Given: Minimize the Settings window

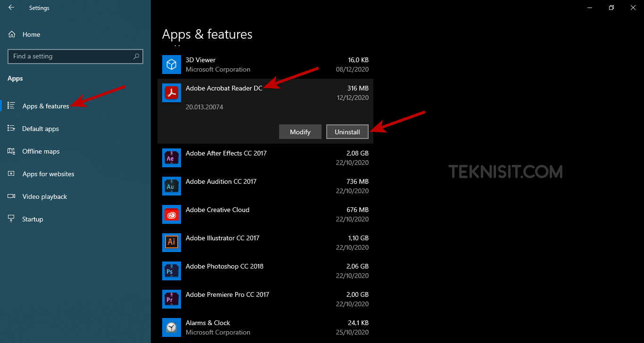Looking at the screenshot, I should pos(590,8).
